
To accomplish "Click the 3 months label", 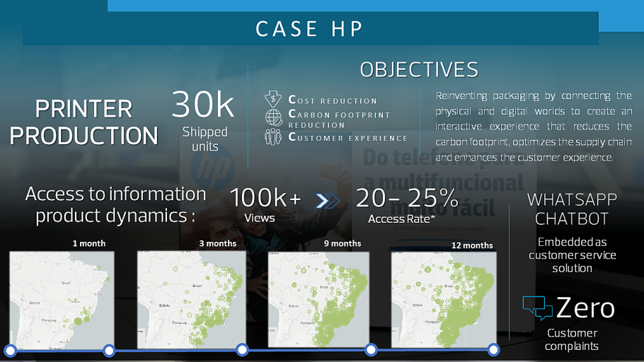I will pos(218,243).
